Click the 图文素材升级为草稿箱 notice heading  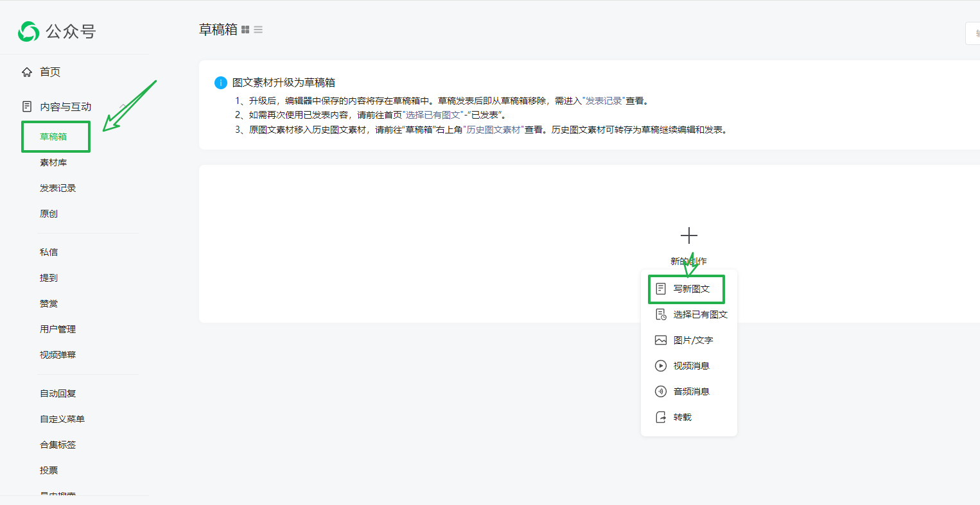pos(284,83)
